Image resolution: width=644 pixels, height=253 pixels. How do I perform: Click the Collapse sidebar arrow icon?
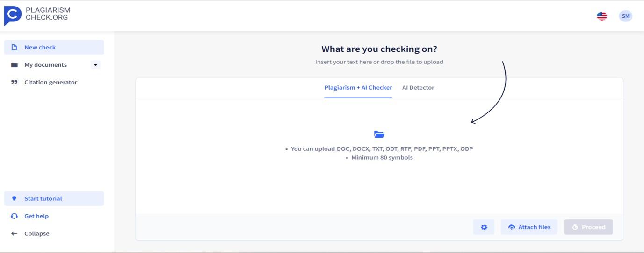[x=14, y=233]
